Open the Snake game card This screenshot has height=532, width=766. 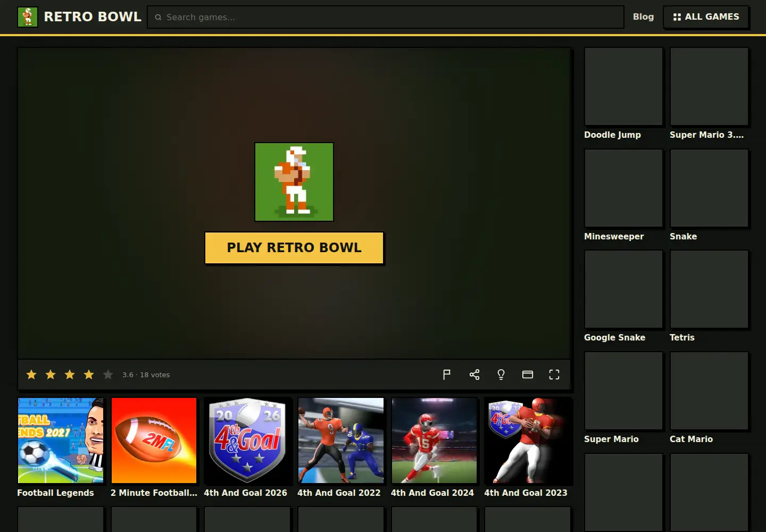pos(709,188)
